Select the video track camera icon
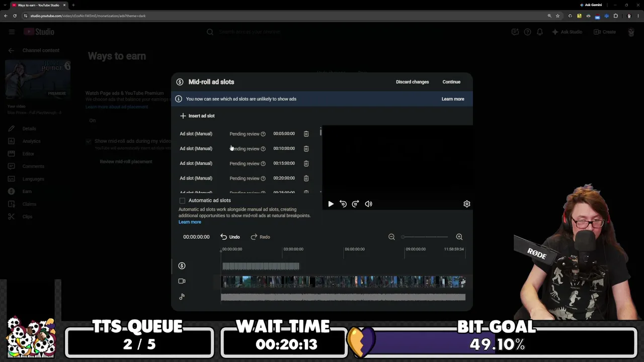644x362 pixels. click(182, 281)
